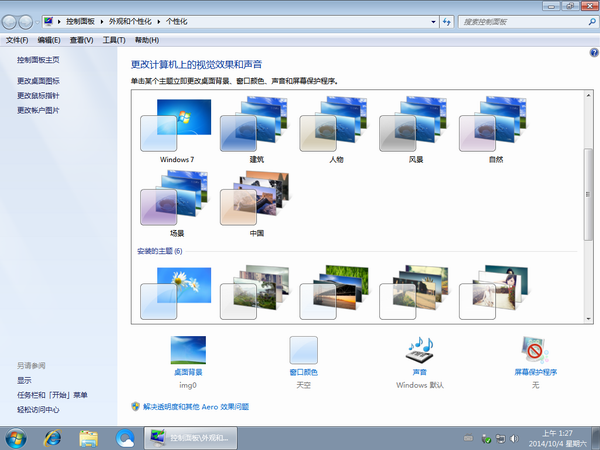Apply the installed green grass beach theme

tap(336, 293)
